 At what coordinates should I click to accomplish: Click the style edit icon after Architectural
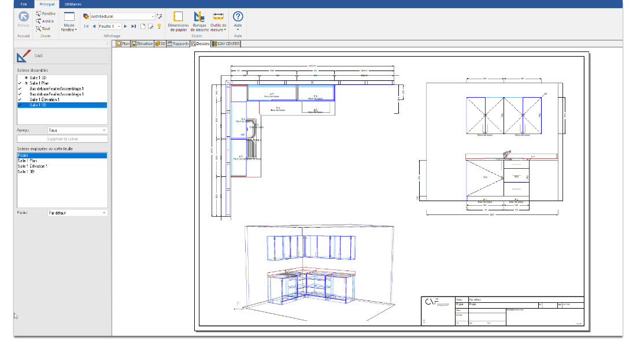point(160,16)
